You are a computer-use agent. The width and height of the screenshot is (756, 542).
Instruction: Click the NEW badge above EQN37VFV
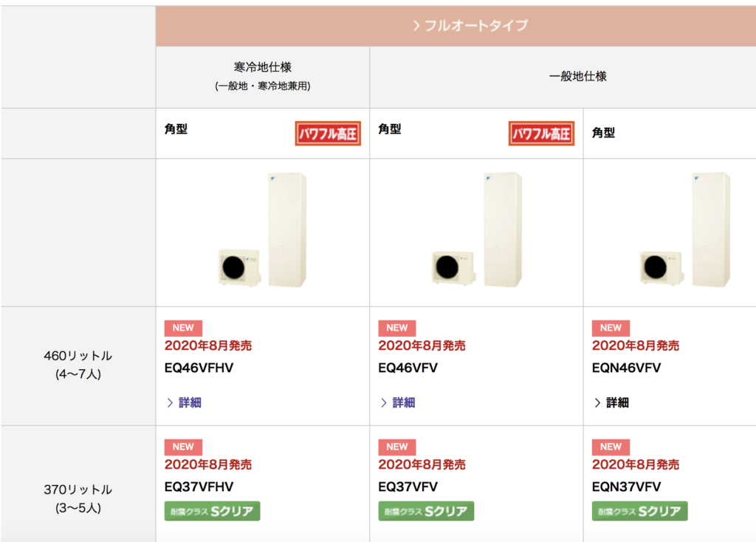pos(611,447)
